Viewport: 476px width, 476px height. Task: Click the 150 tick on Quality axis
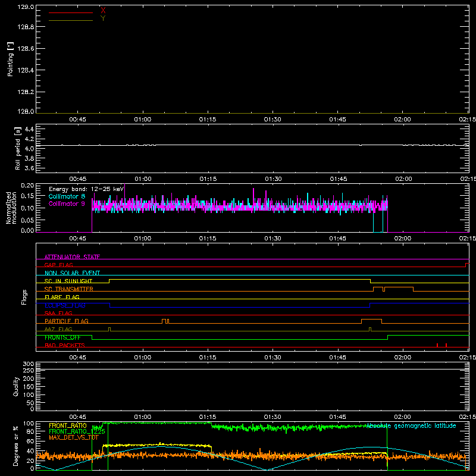click(x=29, y=386)
